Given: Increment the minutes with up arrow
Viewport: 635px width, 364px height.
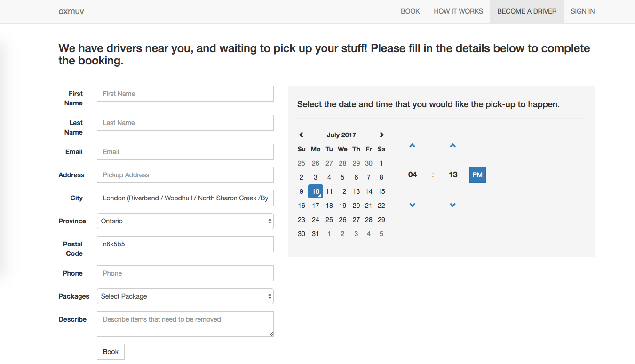Looking at the screenshot, I should pos(452,146).
